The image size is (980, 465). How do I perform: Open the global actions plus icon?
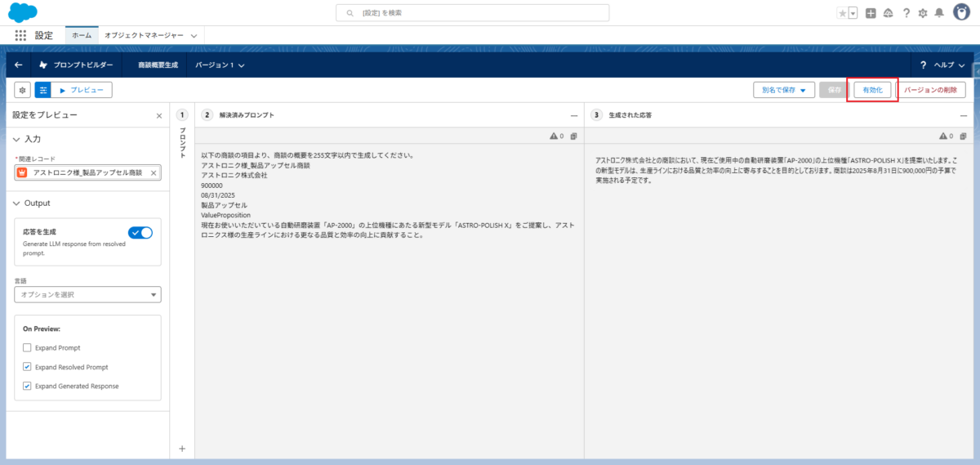coord(871,13)
